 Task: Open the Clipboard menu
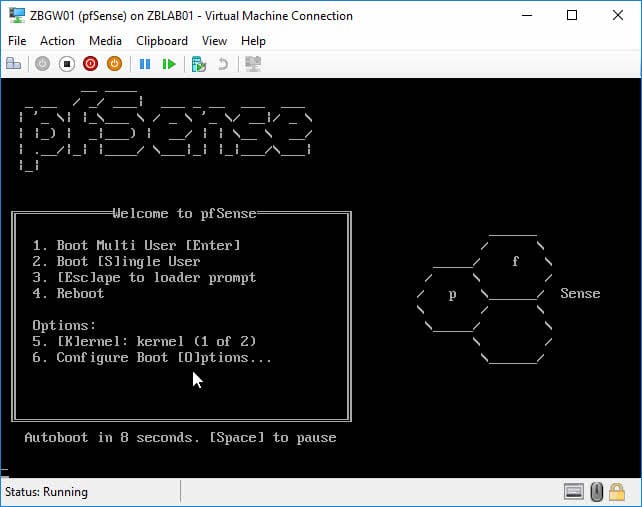(162, 41)
